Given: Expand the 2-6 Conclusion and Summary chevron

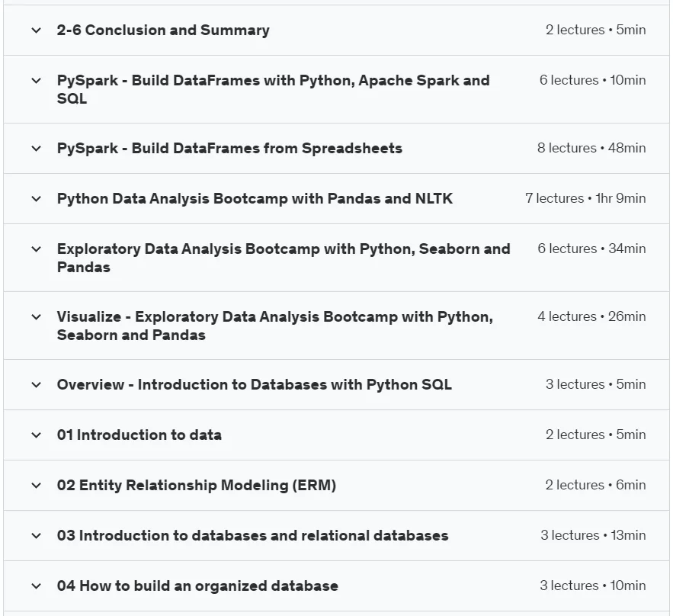Looking at the screenshot, I should [x=37, y=30].
